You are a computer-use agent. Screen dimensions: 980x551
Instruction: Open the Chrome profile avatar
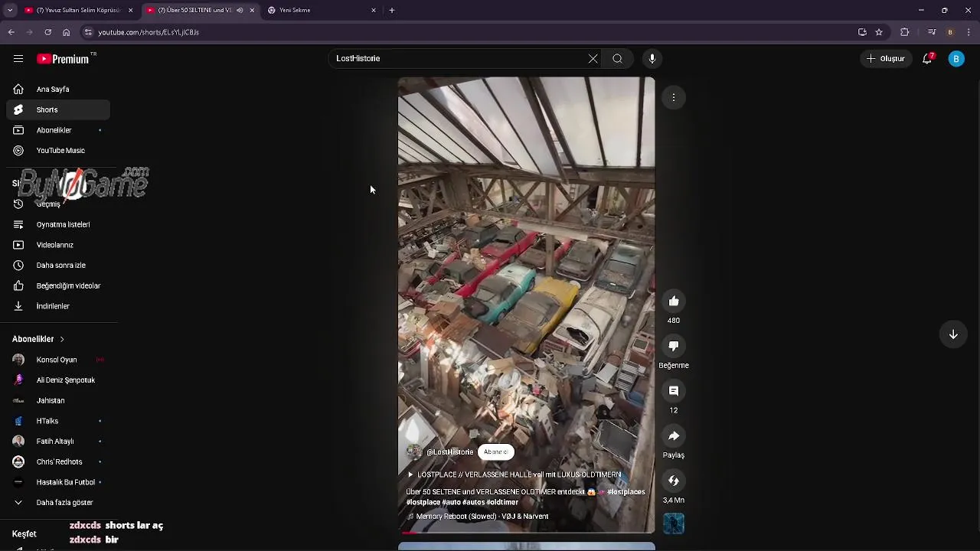click(x=950, y=32)
